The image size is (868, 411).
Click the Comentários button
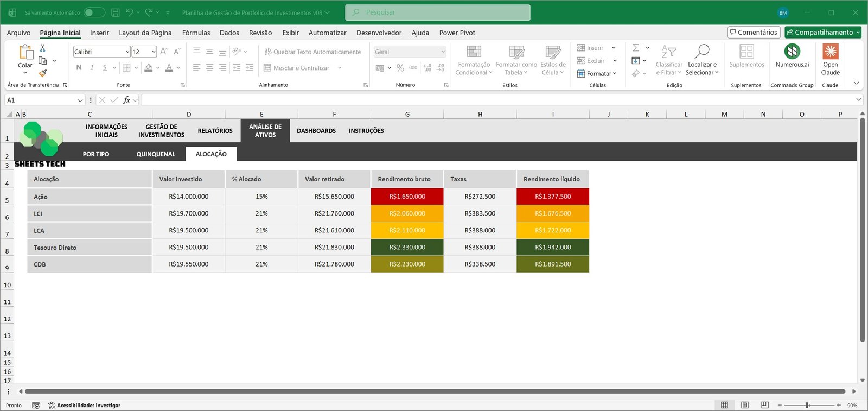(x=754, y=33)
